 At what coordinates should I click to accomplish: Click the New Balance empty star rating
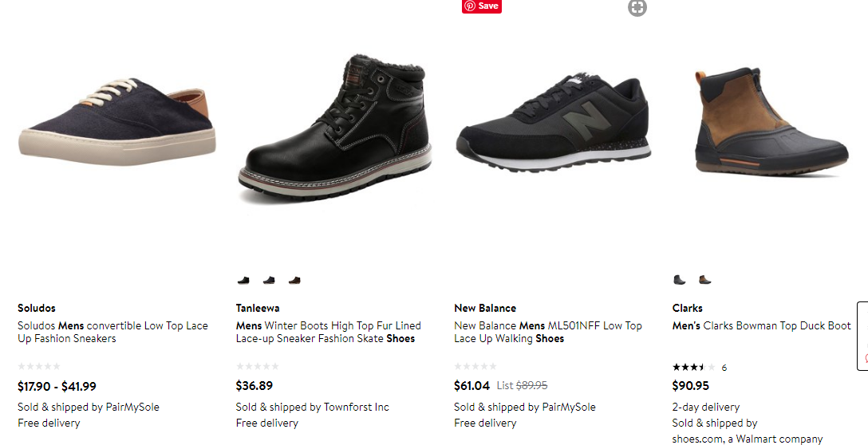click(x=475, y=366)
